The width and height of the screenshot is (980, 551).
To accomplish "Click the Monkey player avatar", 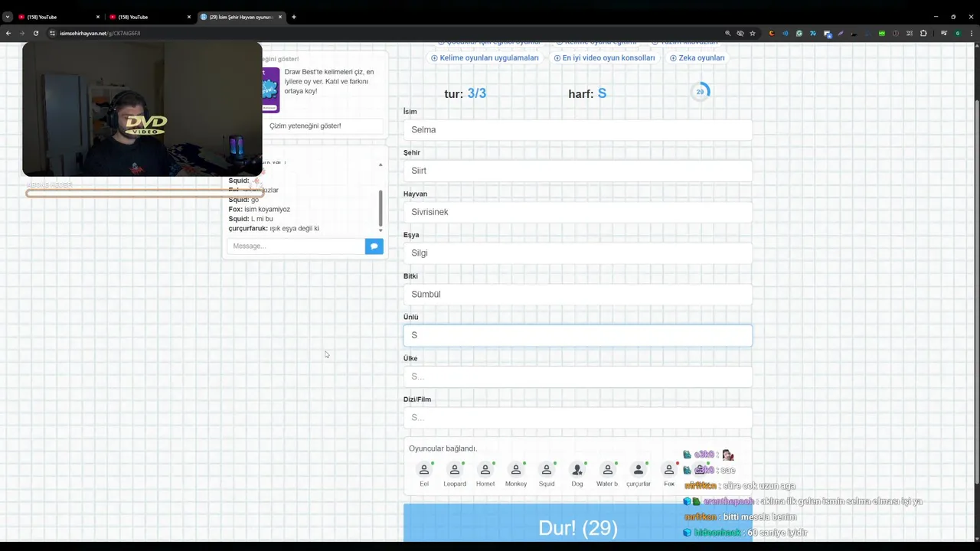I will 516,470.
